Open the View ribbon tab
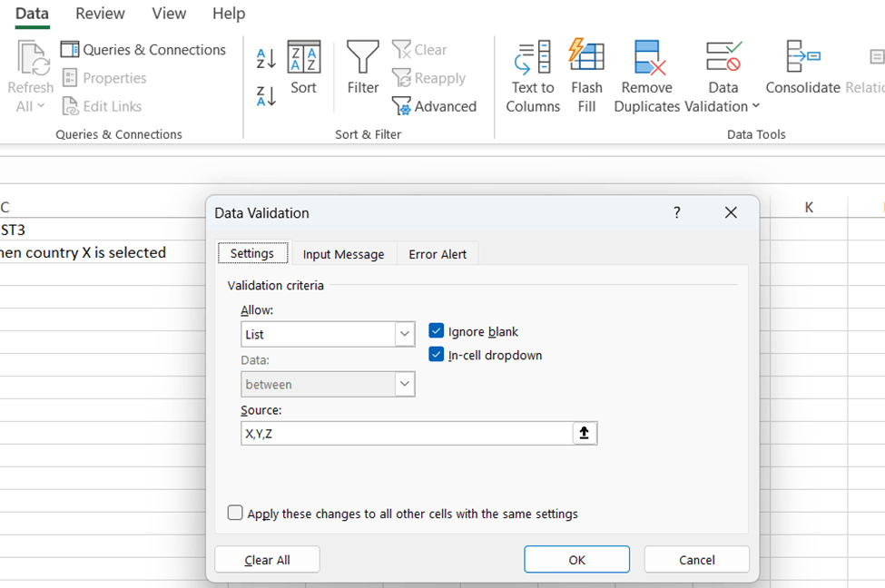This screenshot has height=588, width=885. tap(169, 14)
